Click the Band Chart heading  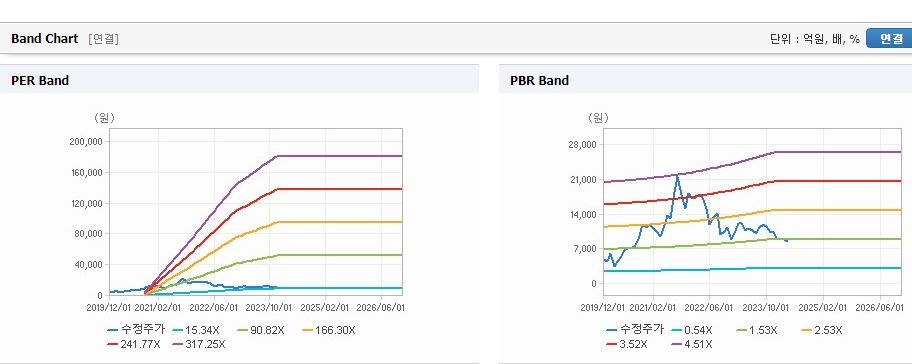[x=44, y=39]
